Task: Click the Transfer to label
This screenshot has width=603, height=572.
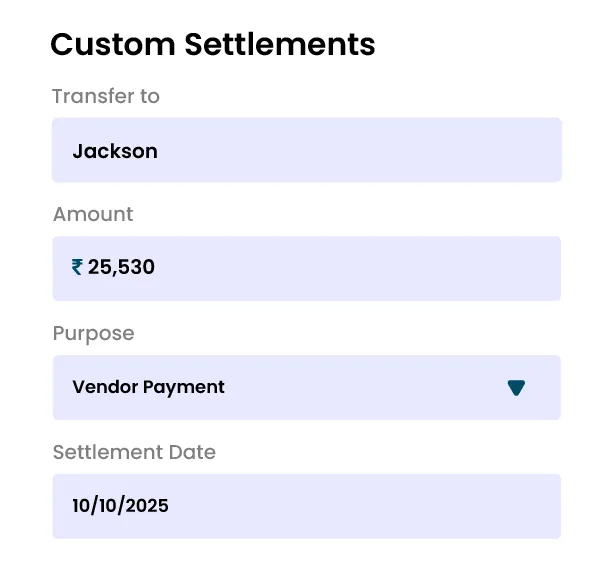Action: [106, 96]
